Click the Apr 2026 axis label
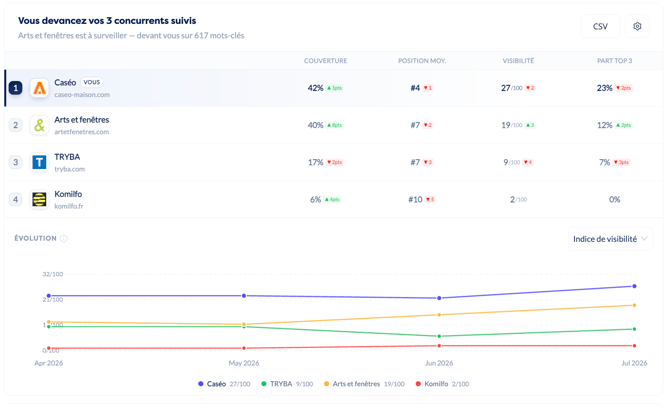Viewport: 670px width, 407px height. click(x=49, y=363)
